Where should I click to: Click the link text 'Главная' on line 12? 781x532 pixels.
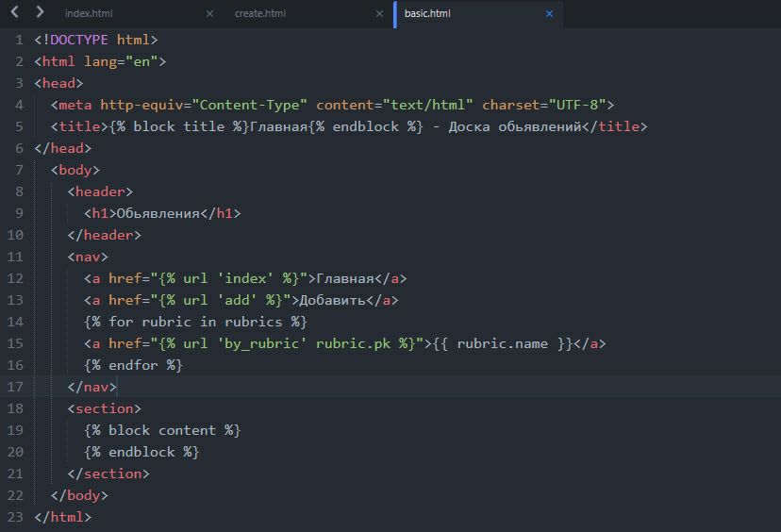pos(345,278)
